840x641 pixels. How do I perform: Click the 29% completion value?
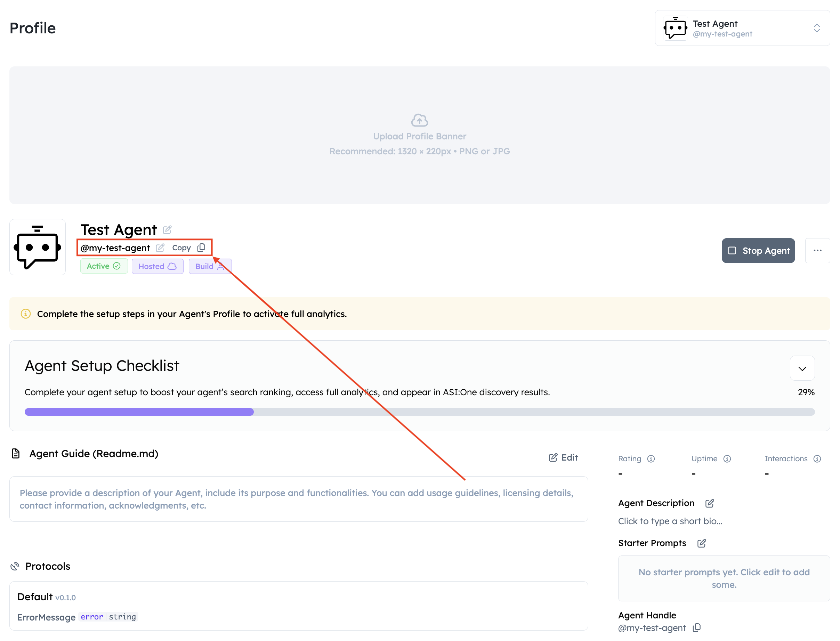(806, 392)
